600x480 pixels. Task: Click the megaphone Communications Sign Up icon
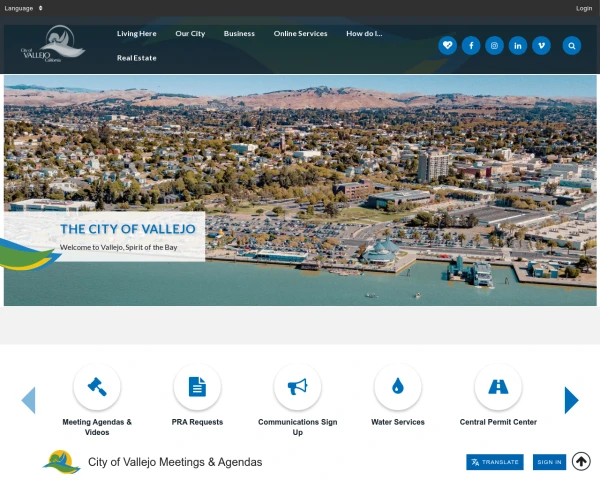pos(297,387)
